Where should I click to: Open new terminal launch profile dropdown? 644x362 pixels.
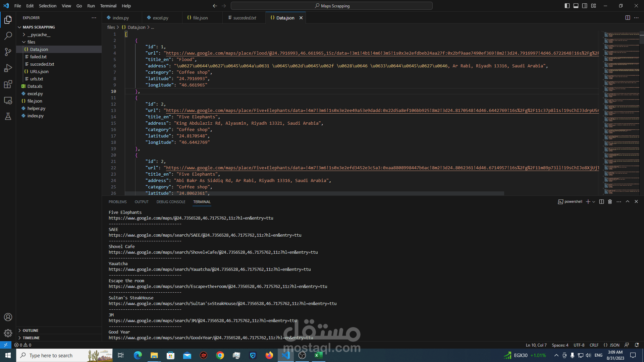coord(594,202)
